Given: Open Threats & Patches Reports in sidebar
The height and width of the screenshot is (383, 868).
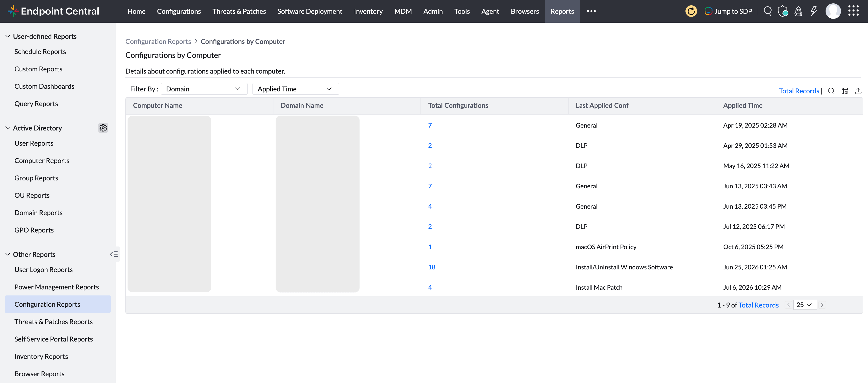Looking at the screenshot, I should (x=54, y=322).
